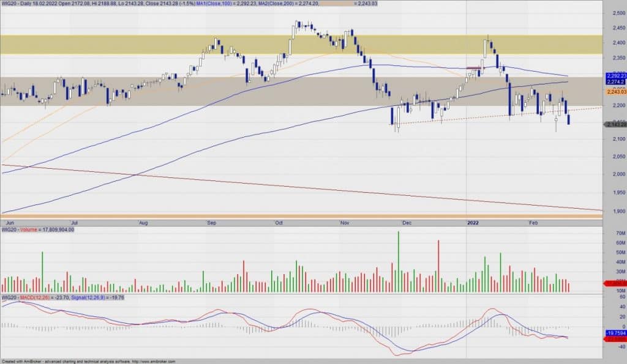627x364 pixels.
Task: Click the orange 2,243.03 price tag
Action: click(615, 92)
